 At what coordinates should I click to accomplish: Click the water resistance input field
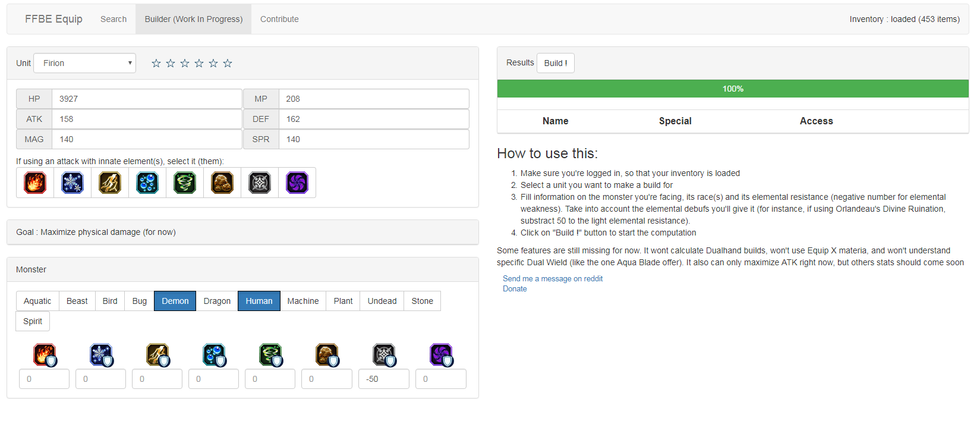214,379
